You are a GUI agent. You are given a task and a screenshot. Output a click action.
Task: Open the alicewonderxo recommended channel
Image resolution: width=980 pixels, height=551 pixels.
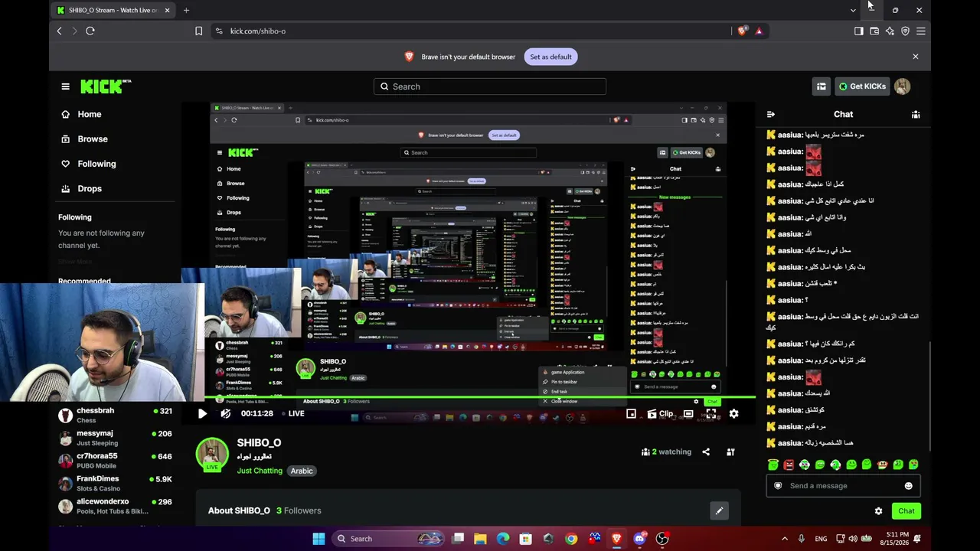coord(116,506)
